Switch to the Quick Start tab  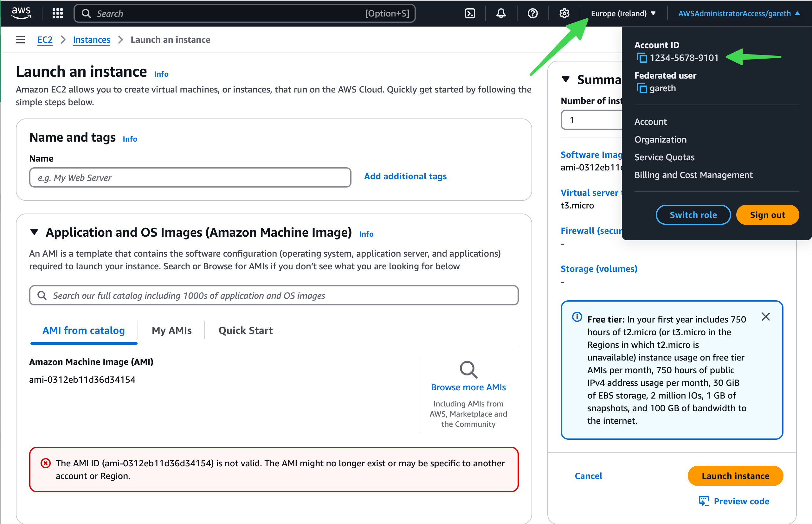click(245, 330)
